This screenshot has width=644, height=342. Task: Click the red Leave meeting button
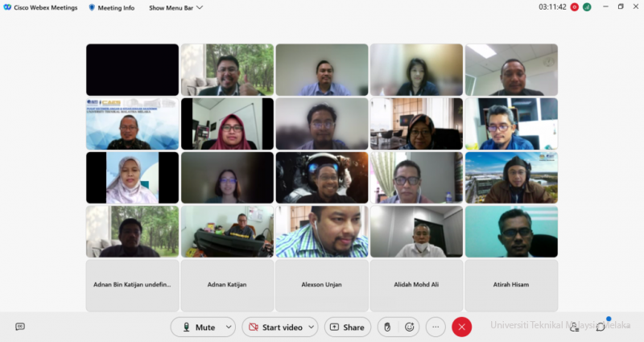[x=461, y=328]
